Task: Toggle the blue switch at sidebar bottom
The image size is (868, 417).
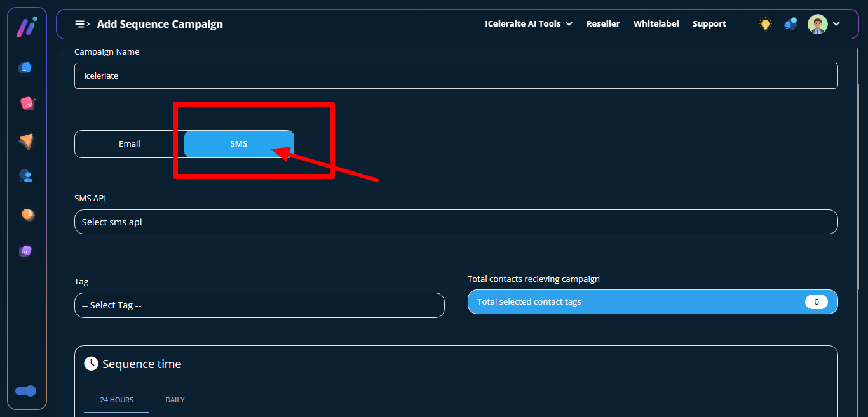Action: pyautogui.click(x=26, y=391)
